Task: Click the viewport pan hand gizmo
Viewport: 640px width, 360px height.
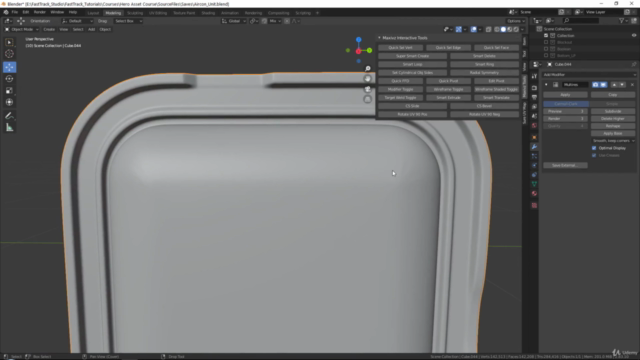Action: [367, 79]
